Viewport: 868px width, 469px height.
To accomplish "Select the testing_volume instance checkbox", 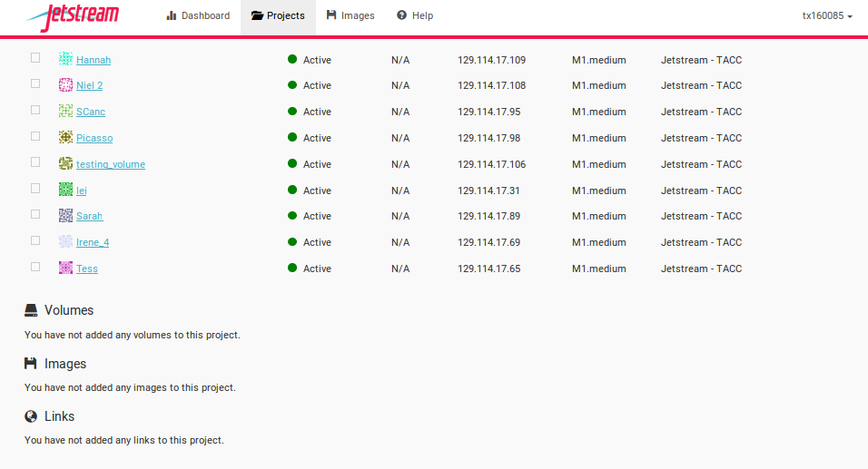I will (35, 162).
